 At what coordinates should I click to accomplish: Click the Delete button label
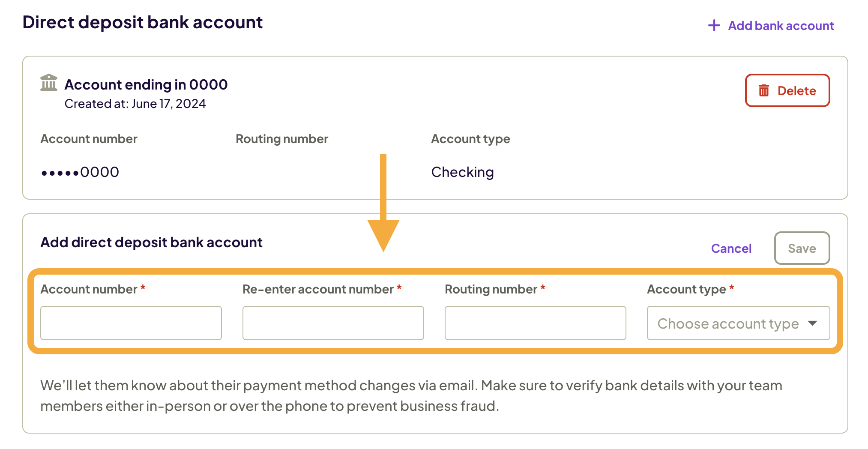(796, 91)
